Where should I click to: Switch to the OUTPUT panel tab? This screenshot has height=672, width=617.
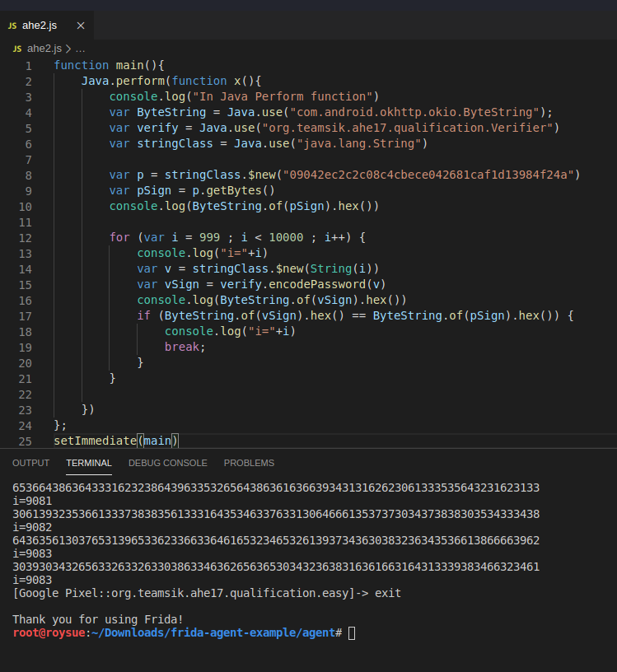click(x=31, y=463)
